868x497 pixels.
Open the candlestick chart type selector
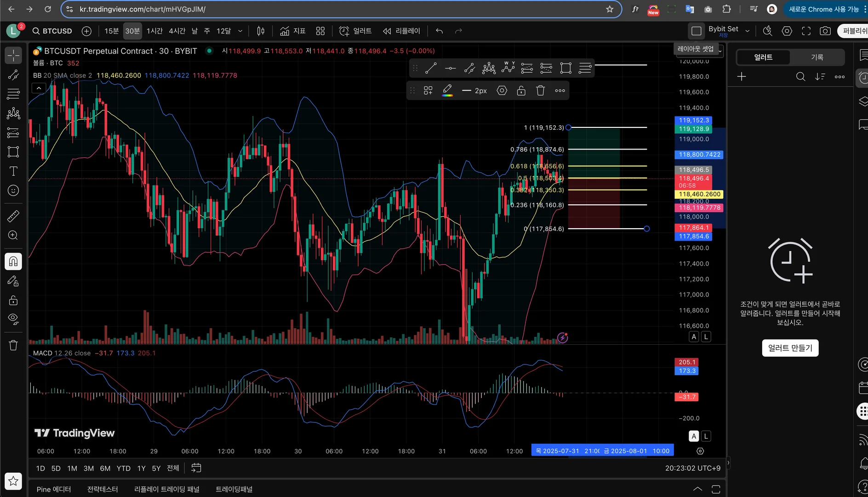click(261, 31)
